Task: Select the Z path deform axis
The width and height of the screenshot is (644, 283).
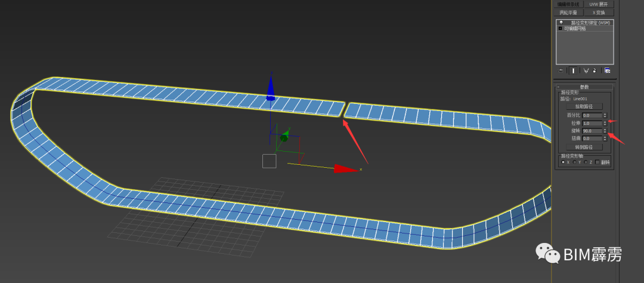Action: coord(586,162)
